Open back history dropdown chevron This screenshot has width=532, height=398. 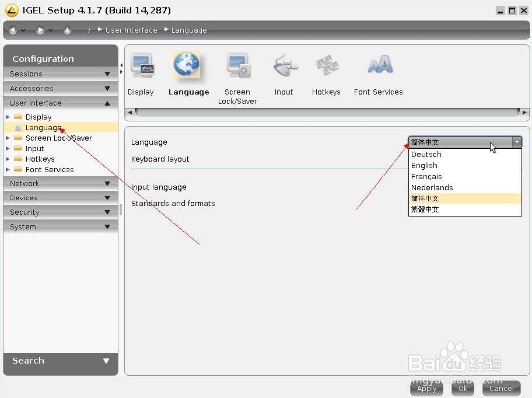pyautogui.click(x=23, y=30)
